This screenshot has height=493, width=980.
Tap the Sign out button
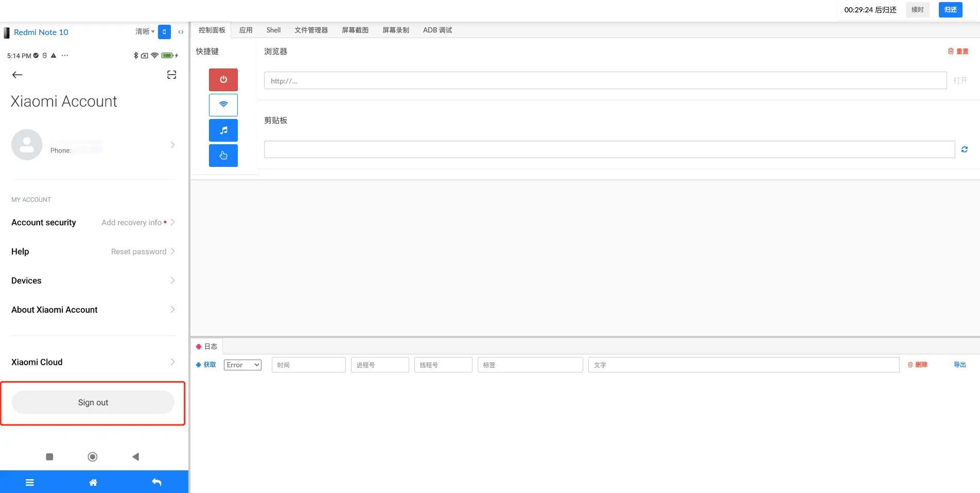93,402
